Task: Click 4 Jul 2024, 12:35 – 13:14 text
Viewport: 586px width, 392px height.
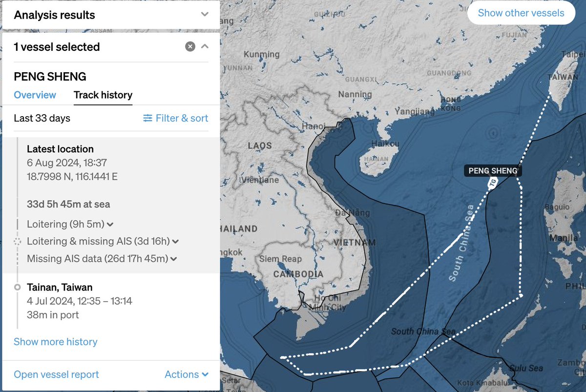Action: 80,301
